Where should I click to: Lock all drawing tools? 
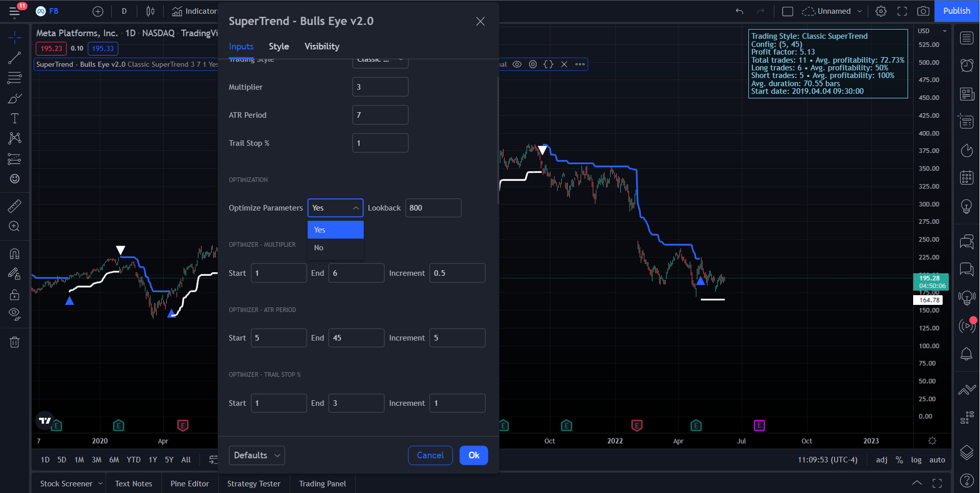pos(14,294)
